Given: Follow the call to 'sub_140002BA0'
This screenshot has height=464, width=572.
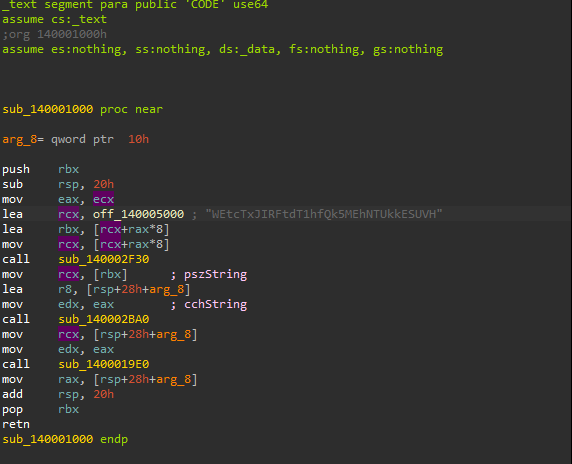Looking at the screenshot, I should tap(104, 319).
